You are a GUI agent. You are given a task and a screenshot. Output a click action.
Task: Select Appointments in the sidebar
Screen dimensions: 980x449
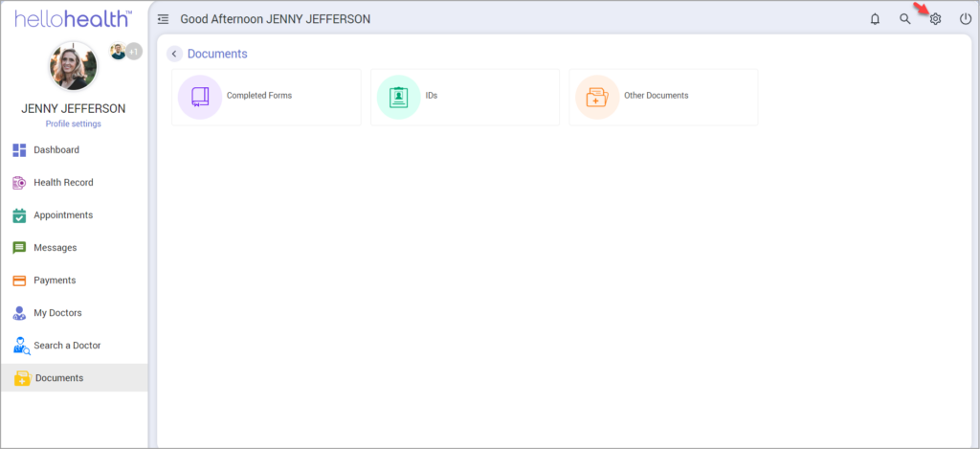pos(63,215)
